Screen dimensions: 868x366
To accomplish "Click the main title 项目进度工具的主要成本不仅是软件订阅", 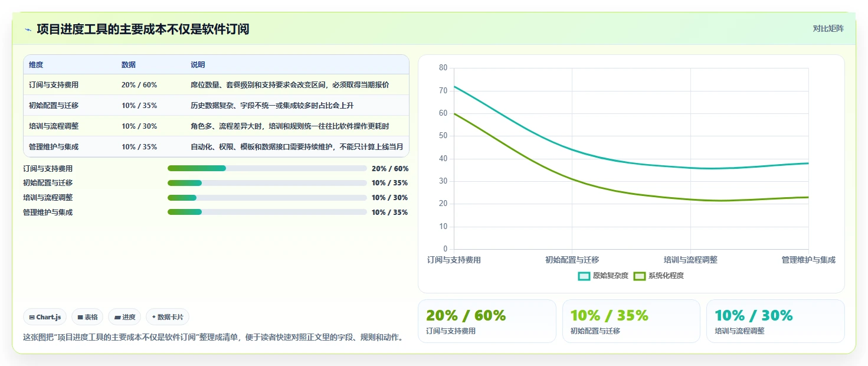I will pyautogui.click(x=143, y=29).
